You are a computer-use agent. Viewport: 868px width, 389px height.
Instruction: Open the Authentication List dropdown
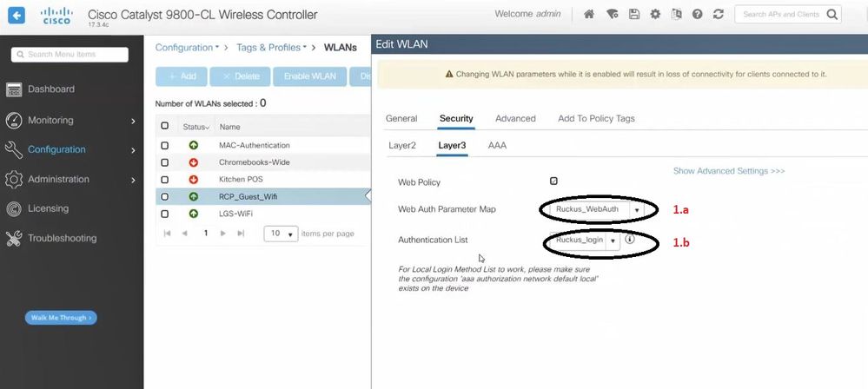point(613,241)
